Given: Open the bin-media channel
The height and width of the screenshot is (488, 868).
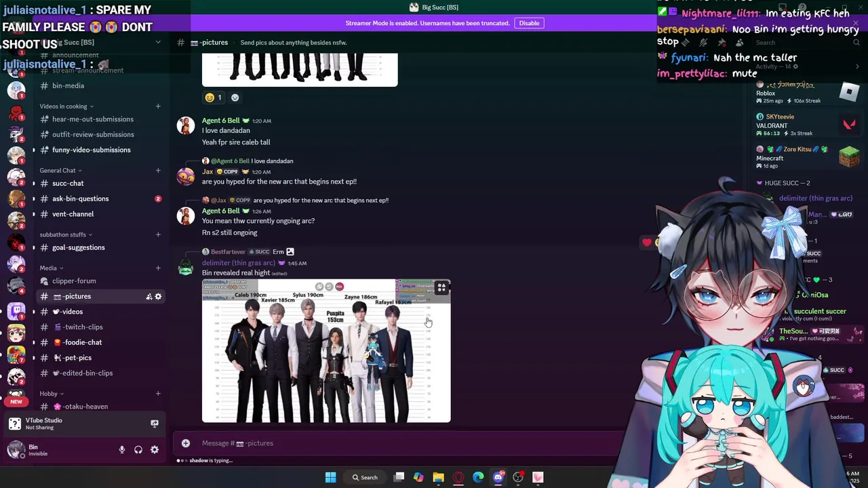Looking at the screenshot, I should pos(100,85).
